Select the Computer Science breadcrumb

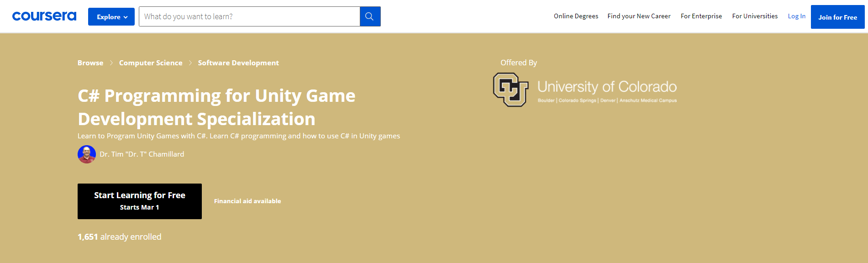point(151,63)
